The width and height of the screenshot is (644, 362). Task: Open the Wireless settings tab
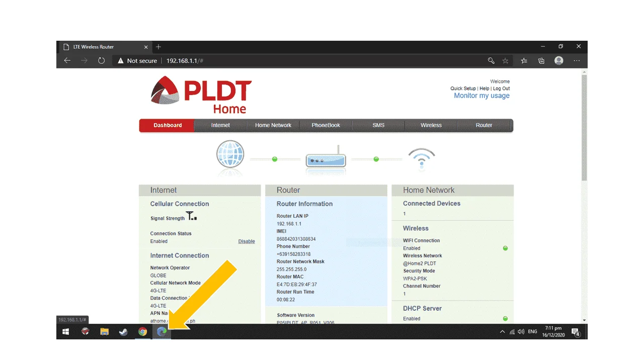point(431,125)
